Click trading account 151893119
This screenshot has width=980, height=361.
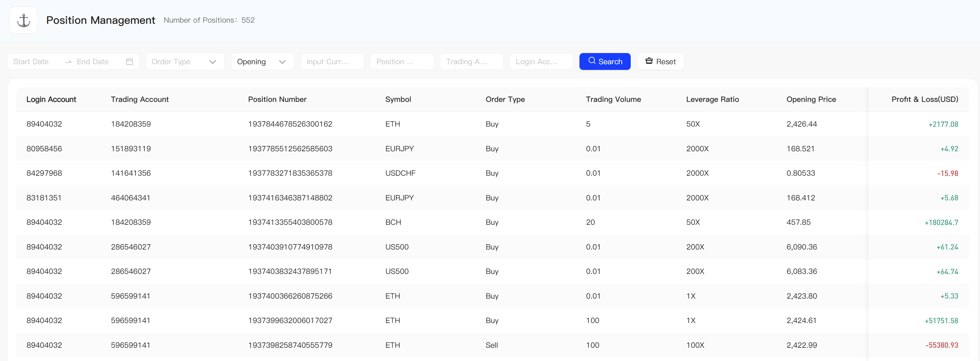click(131, 149)
